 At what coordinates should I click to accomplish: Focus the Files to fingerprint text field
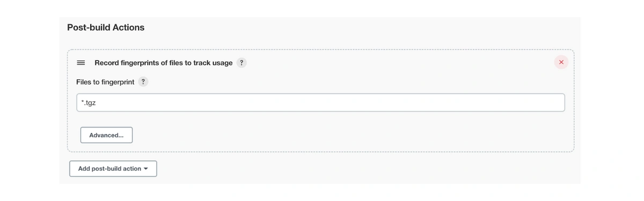320,103
